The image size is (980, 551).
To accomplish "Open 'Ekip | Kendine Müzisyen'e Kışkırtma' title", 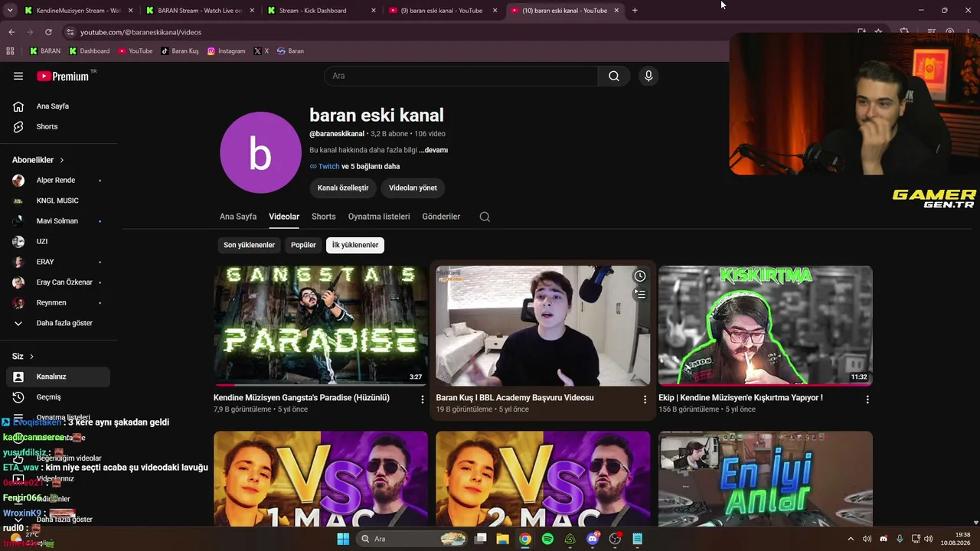I will point(740,398).
